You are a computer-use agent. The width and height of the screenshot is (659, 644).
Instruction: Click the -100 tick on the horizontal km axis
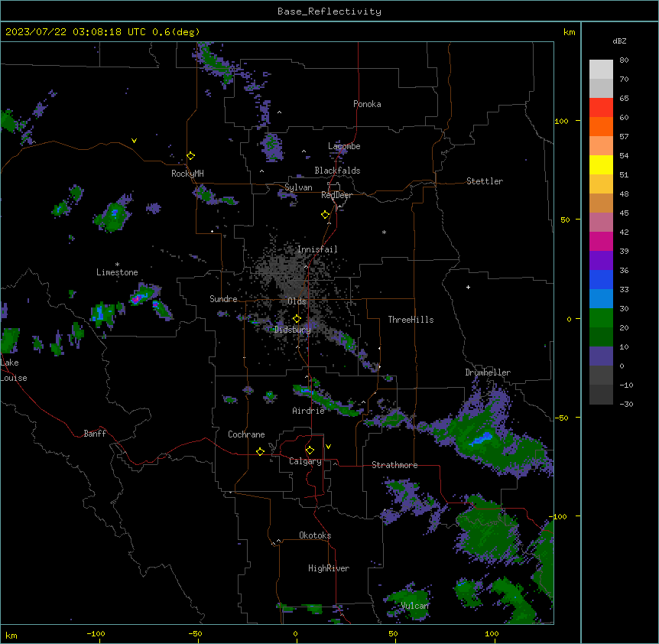pos(96,633)
